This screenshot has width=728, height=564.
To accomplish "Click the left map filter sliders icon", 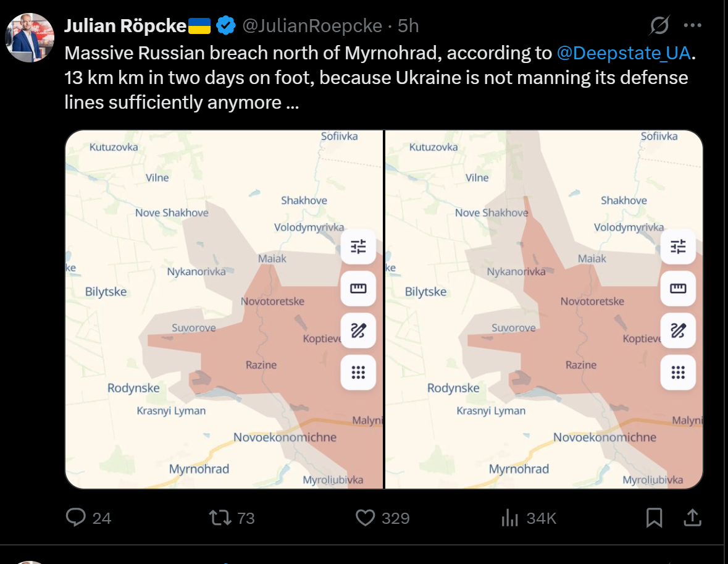I will tap(358, 246).
